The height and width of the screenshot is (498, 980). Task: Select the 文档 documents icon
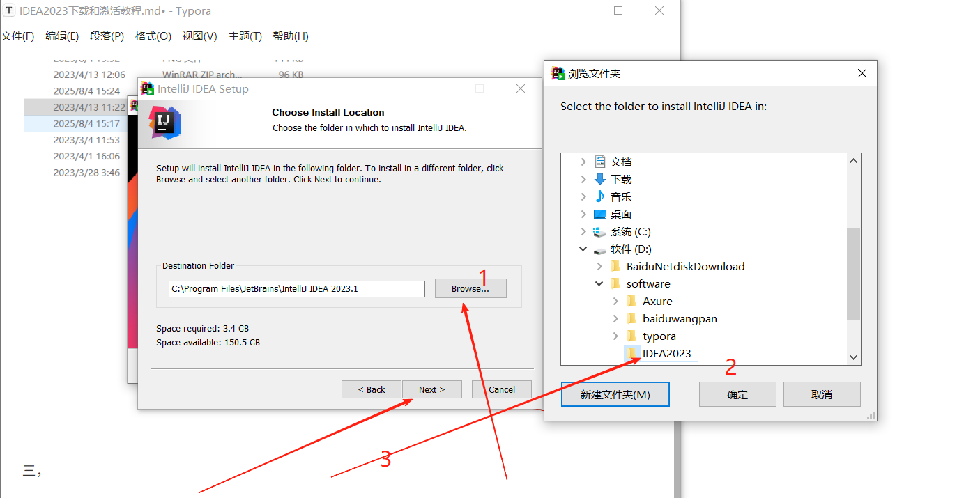coord(600,162)
